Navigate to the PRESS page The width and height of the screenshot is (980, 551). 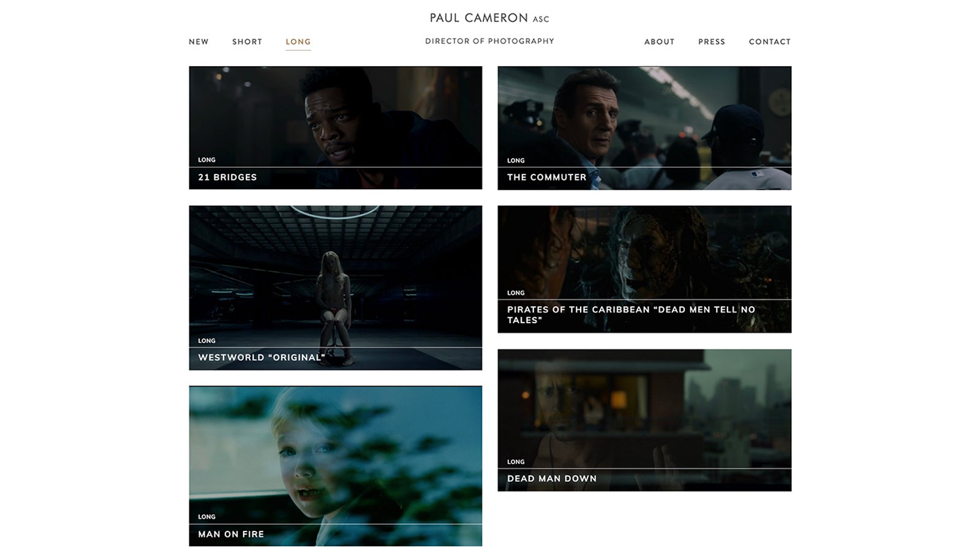pos(710,42)
